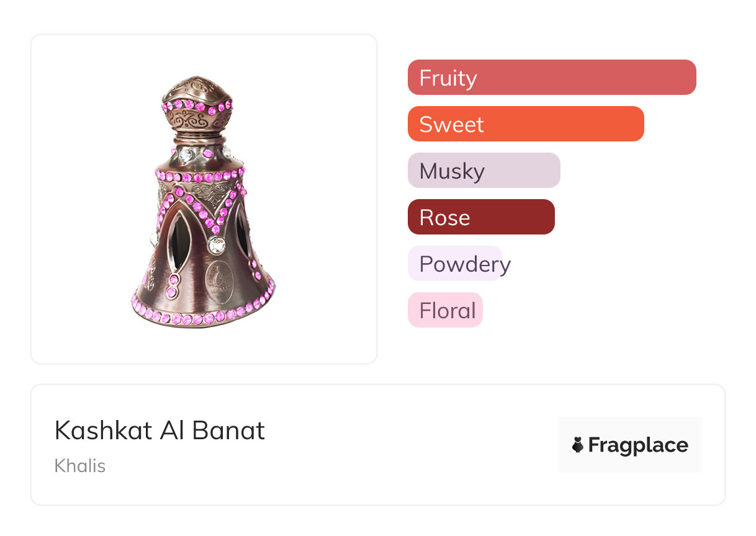
Task: Click the pink Floral accord bar
Action: point(445,310)
